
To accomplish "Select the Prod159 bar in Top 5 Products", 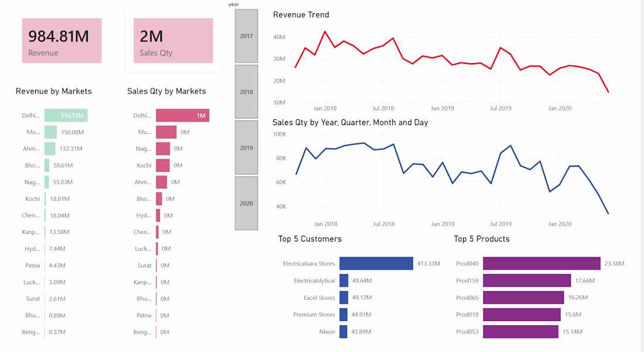I will 527,281.
